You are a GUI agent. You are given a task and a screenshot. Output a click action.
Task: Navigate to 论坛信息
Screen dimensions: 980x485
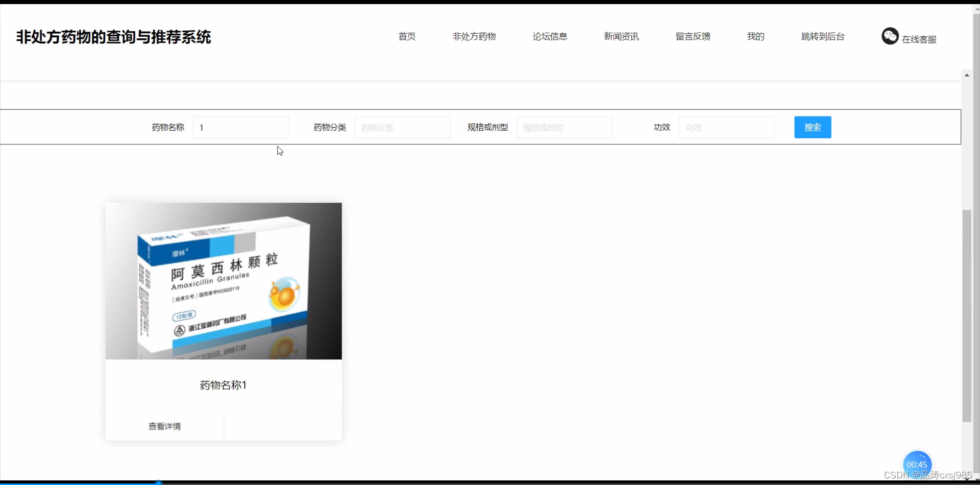click(549, 36)
